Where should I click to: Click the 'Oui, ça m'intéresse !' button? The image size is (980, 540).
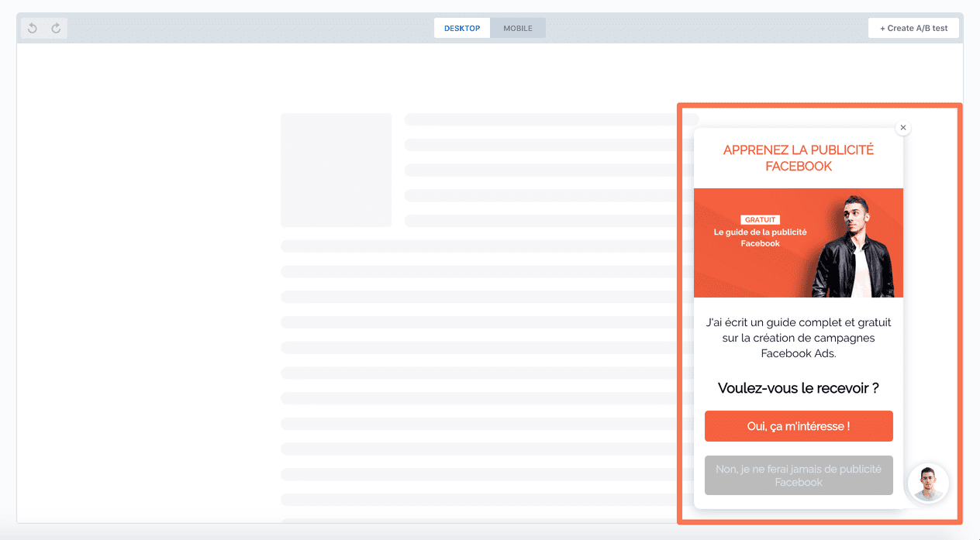click(799, 426)
